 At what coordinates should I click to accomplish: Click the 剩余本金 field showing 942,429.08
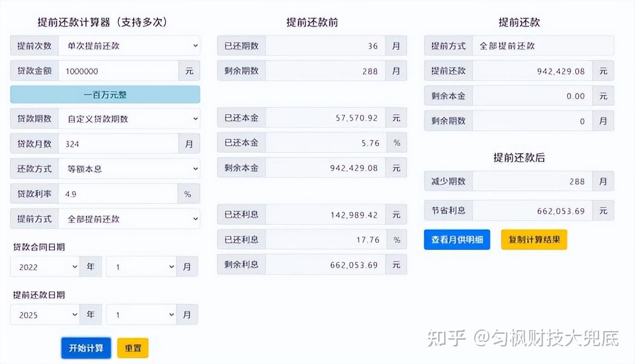(325, 168)
